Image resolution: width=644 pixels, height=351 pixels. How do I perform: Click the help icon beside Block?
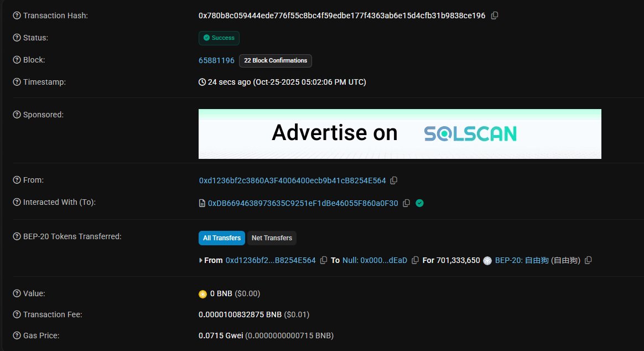pyautogui.click(x=17, y=60)
